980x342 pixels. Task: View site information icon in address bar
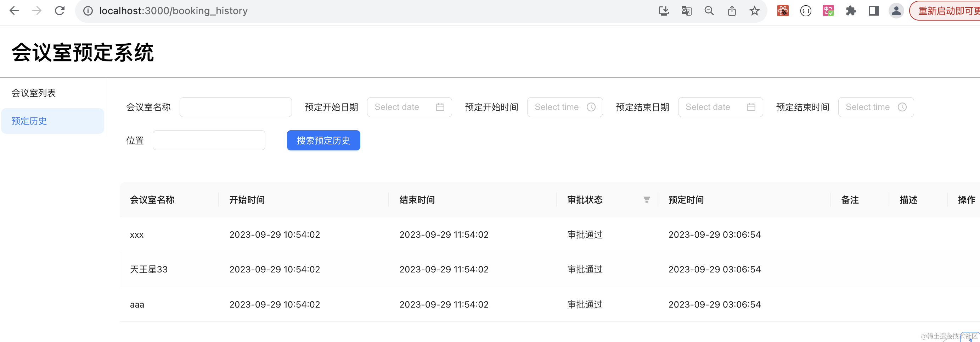88,11
